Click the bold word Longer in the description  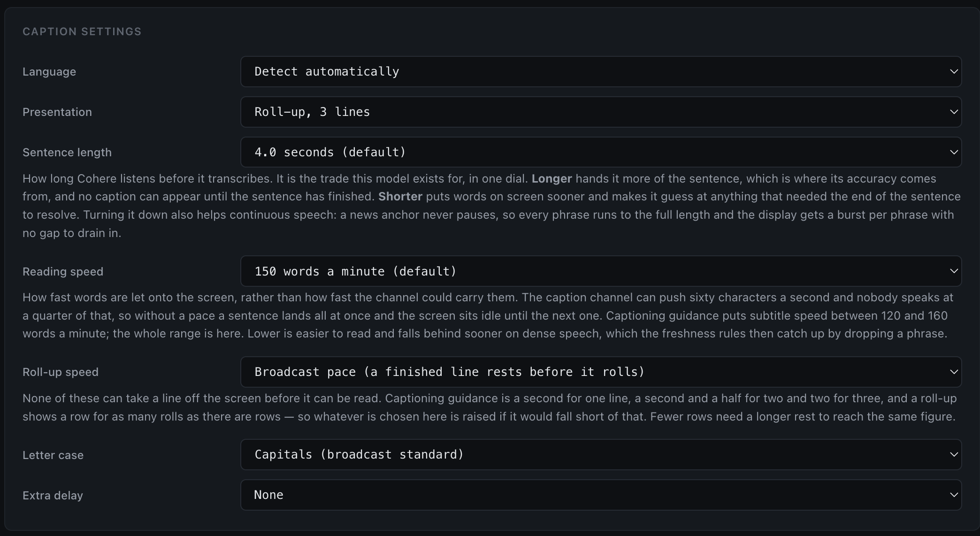click(551, 179)
